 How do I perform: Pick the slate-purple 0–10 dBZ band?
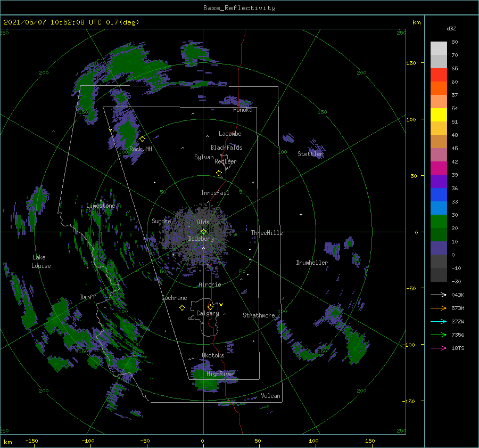click(x=439, y=248)
